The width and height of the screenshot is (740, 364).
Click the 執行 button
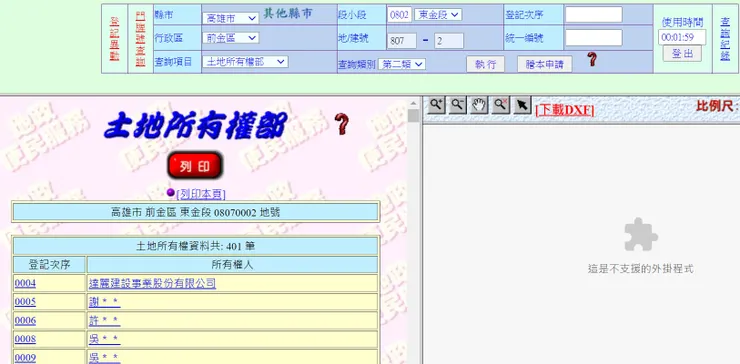pyautogui.click(x=485, y=64)
